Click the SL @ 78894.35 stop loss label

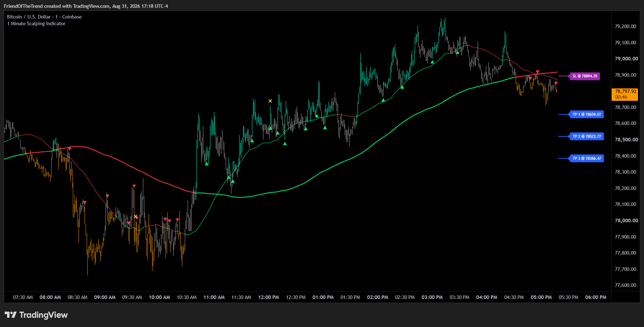[585, 76]
